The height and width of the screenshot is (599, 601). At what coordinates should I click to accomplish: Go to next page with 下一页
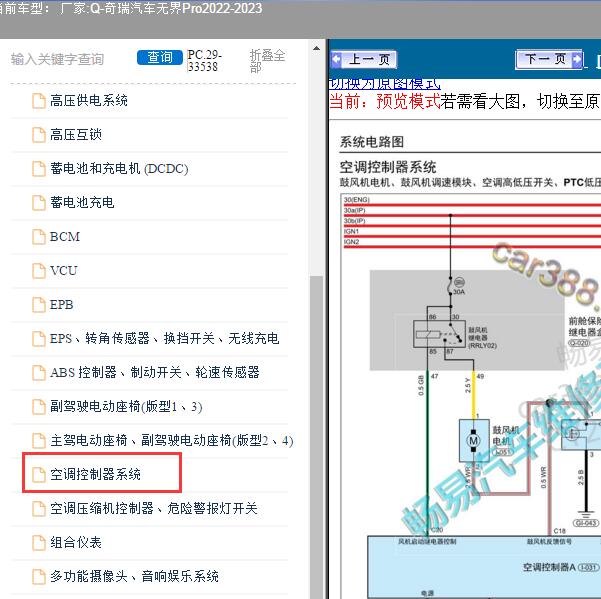pyautogui.click(x=549, y=59)
